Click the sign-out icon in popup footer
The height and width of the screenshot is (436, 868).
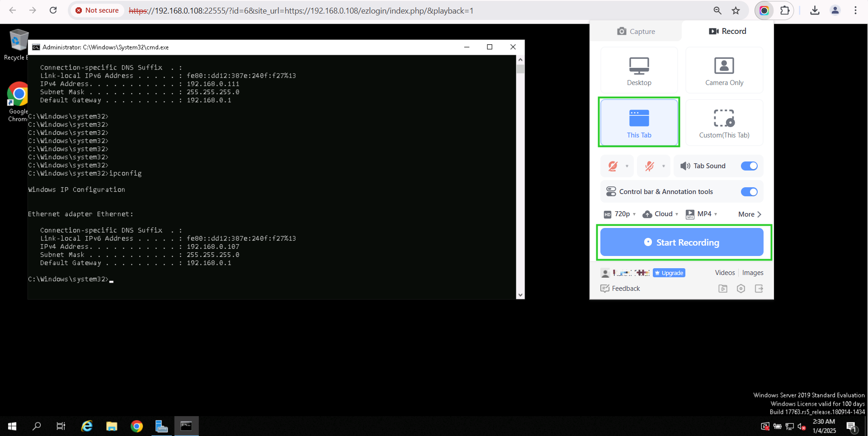[x=759, y=289]
